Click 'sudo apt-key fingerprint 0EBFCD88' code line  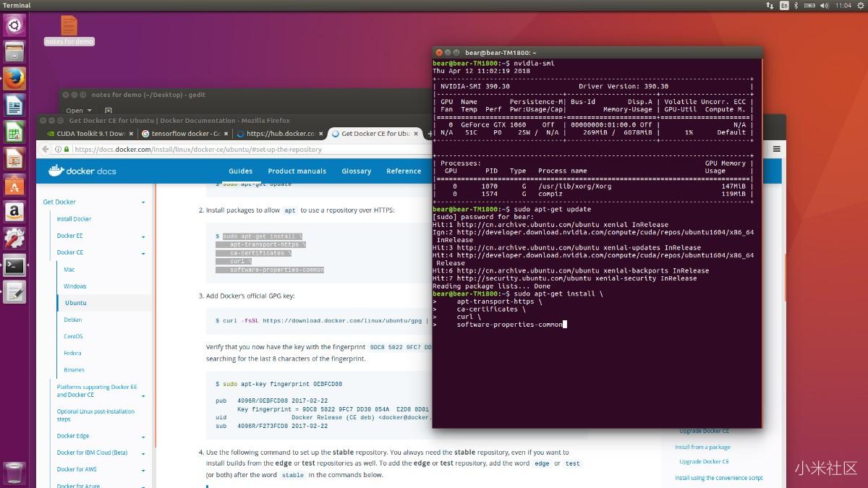tap(278, 384)
